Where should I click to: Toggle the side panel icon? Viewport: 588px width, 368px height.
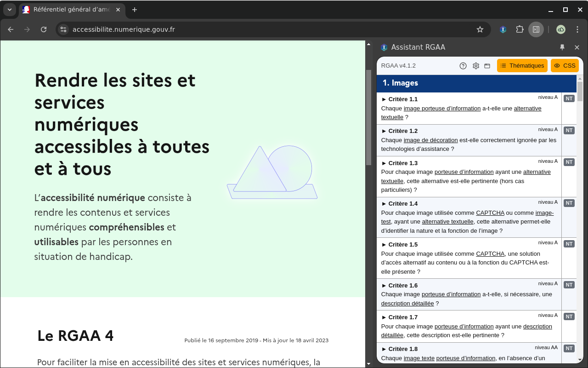pos(536,29)
